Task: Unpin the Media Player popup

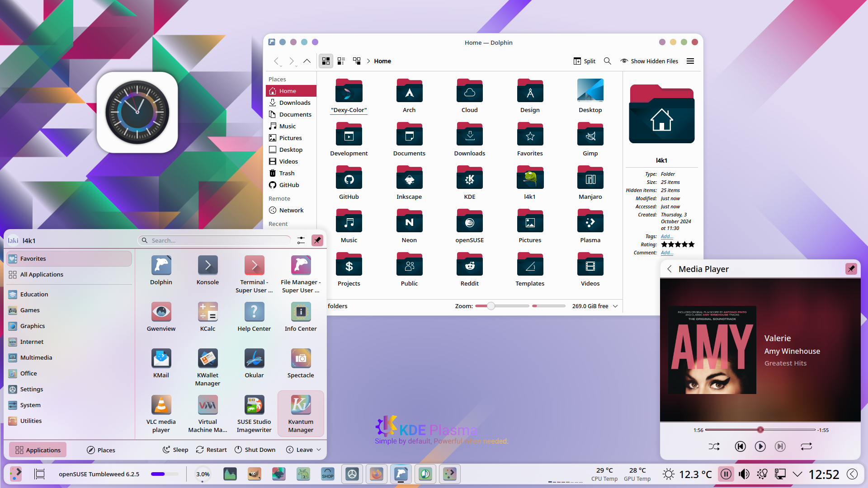Action: coord(851,269)
